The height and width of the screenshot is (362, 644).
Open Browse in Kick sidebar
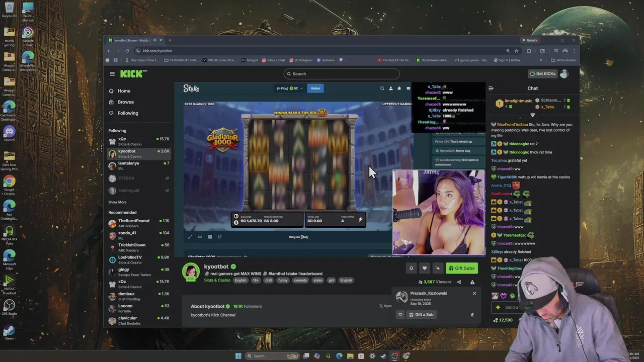tap(125, 102)
